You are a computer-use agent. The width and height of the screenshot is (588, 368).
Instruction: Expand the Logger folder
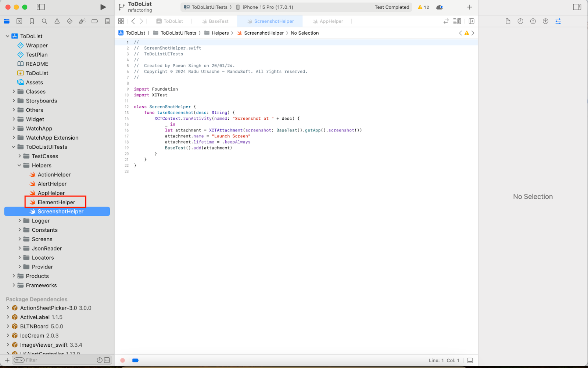tap(19, 221)
